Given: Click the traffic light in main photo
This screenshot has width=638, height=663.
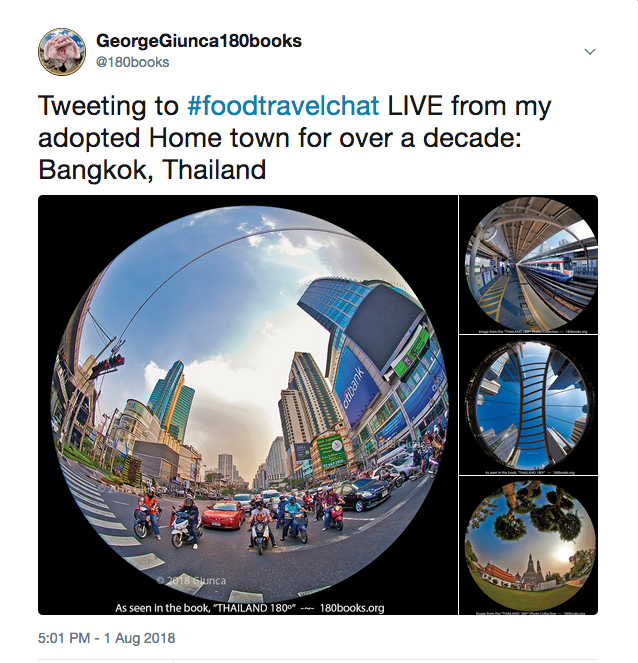Looking at the screenshot, I should [x=108, y=364].
